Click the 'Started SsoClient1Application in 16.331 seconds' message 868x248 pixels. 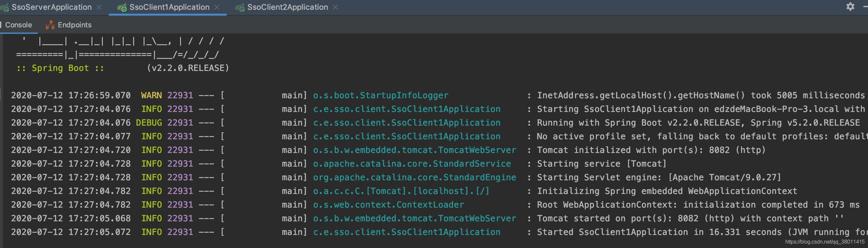(702, 232)
